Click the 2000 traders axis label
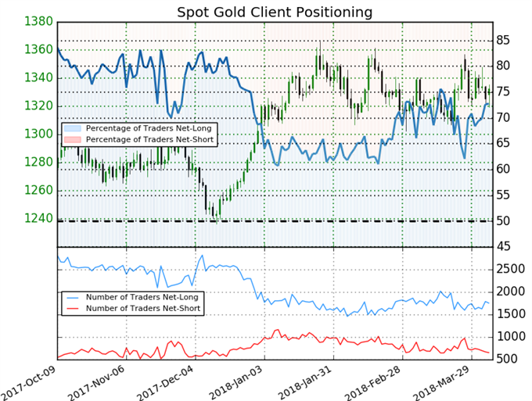Image resolution: width=532 pixels, height=401 pixels. click(511, 292)
